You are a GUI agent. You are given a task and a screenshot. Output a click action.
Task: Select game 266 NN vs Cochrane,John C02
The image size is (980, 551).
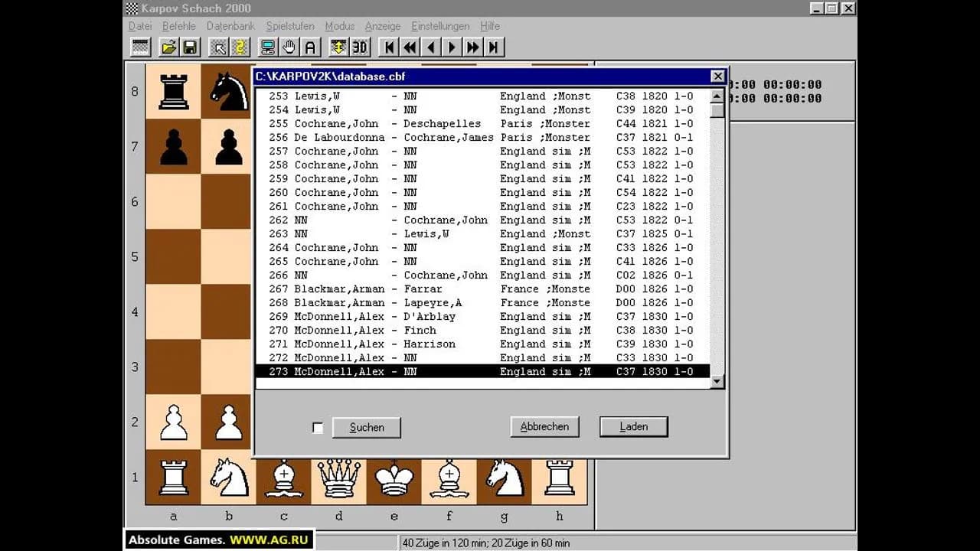coord(482,275)
